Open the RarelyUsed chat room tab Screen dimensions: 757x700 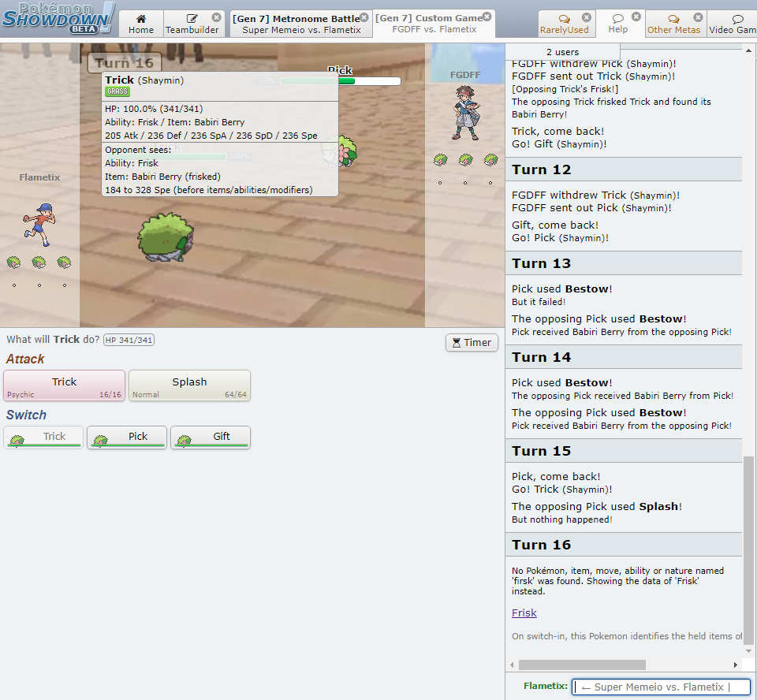point(565,24)
